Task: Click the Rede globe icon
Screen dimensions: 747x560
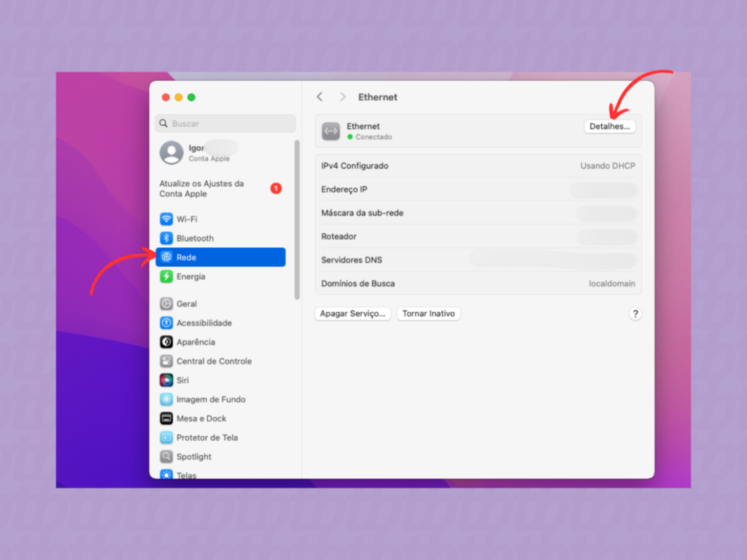Action: 166,257
